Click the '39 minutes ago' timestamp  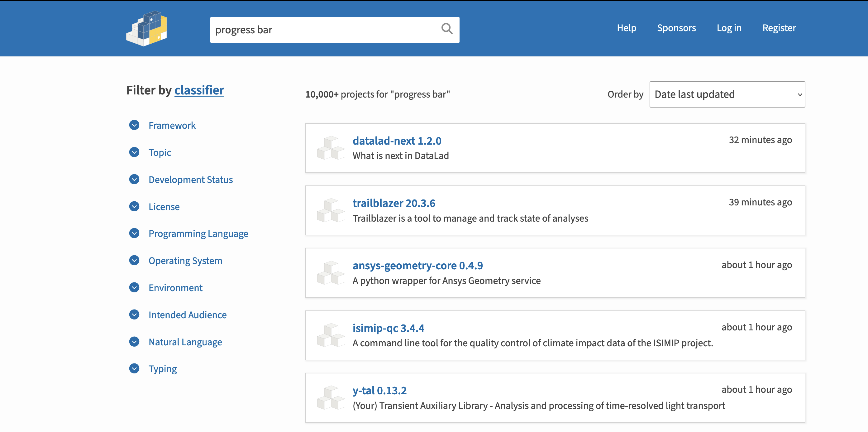(760, 202)
